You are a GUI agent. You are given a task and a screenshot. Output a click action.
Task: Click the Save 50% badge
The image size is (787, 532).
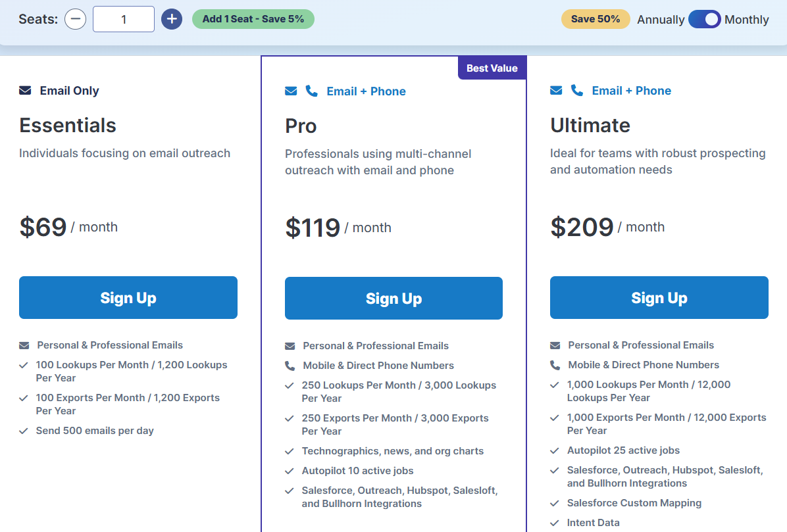[x=596, y=19]
